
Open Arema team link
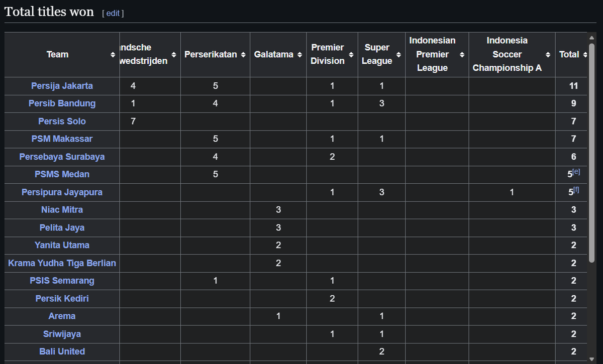click(x=62, y=316)
